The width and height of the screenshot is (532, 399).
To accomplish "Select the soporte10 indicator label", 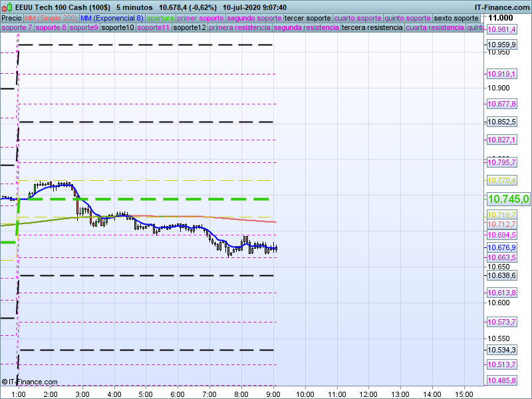I will click(x=119, y=28).
